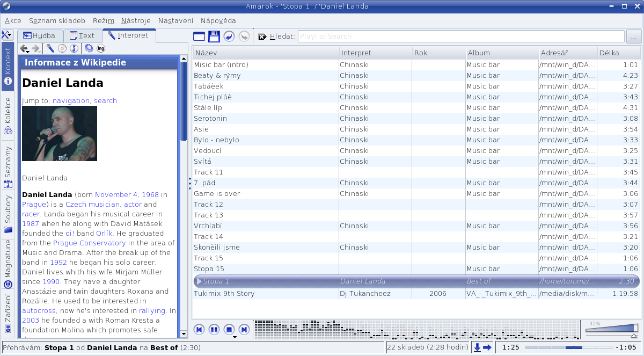Open the stop button options dropdown arrow

point(235,337)
